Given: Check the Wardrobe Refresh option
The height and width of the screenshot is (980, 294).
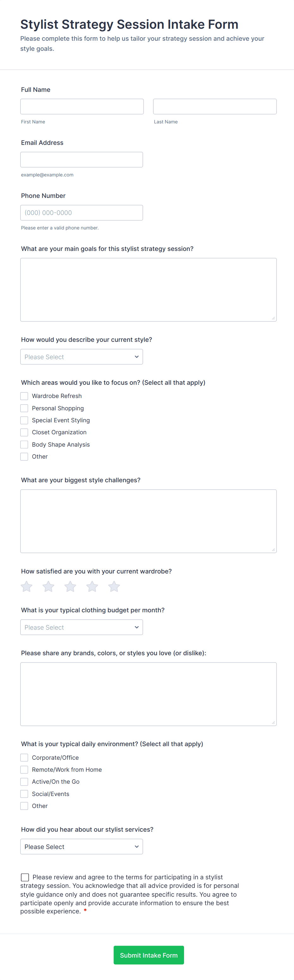Looking at the screenshot, I should coord(24,396).
